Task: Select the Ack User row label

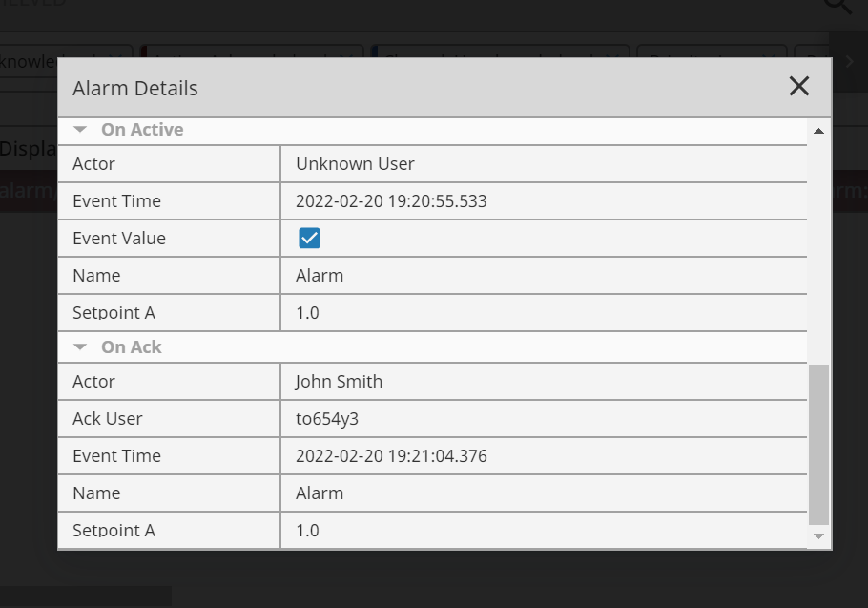Action: coord(108,419)
